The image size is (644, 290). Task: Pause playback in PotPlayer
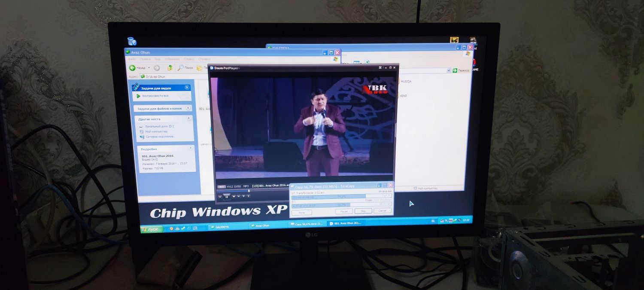227,197
